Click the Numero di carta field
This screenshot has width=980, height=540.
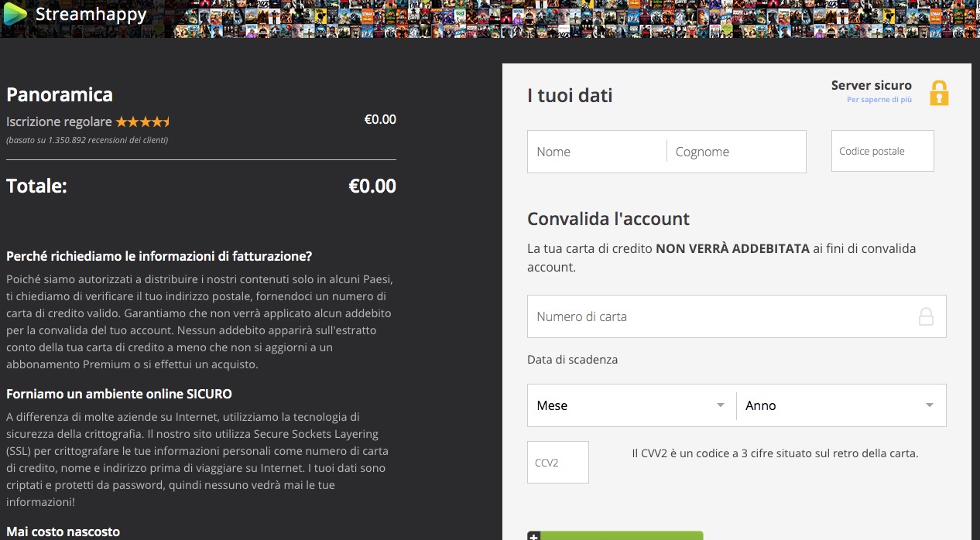(x=720, y=316)
